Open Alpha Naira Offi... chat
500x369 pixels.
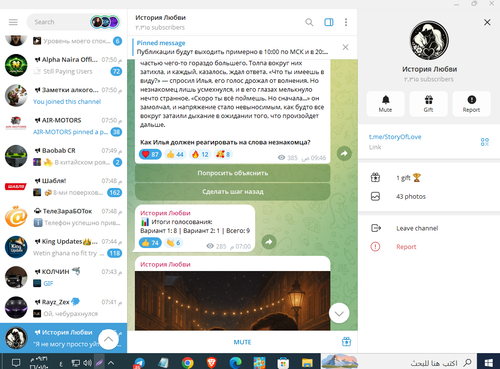[x=63, y=65]
